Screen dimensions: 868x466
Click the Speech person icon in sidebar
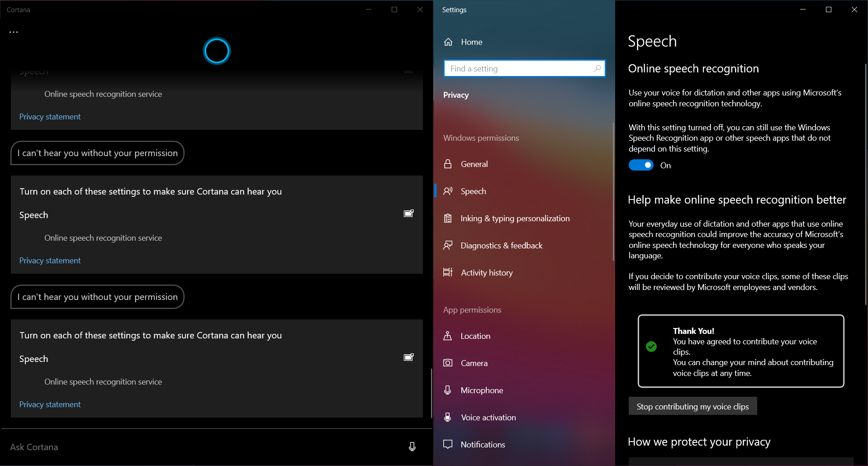pos(448,191)
